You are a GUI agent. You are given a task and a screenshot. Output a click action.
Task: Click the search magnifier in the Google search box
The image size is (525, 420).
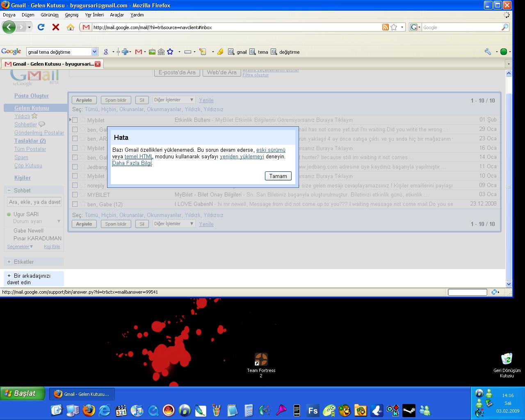pyautogui.click(x=505, y=27)
